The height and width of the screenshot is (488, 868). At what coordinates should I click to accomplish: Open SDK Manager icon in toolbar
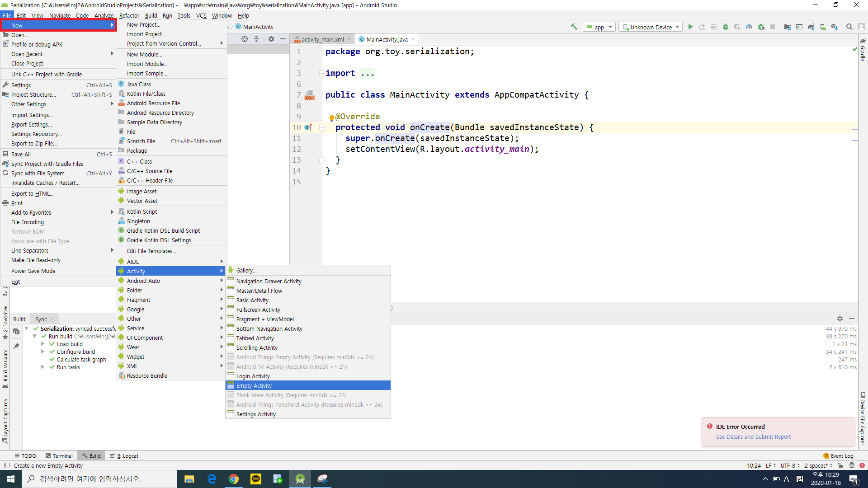835,27
